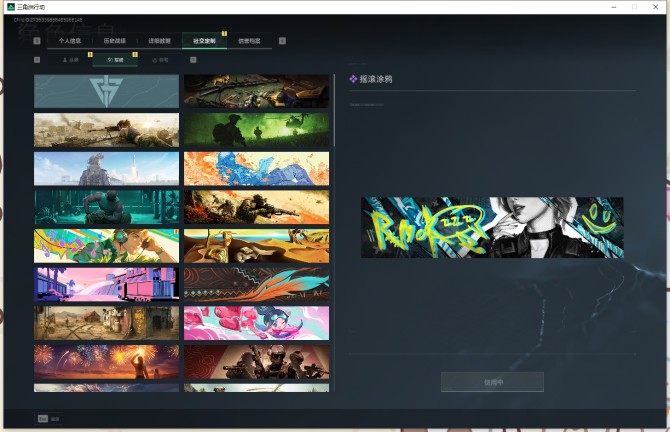Select the 社交定制 tab
This screenshot has height=432, width=670.
pyautogui.click(x=204, y=41)
